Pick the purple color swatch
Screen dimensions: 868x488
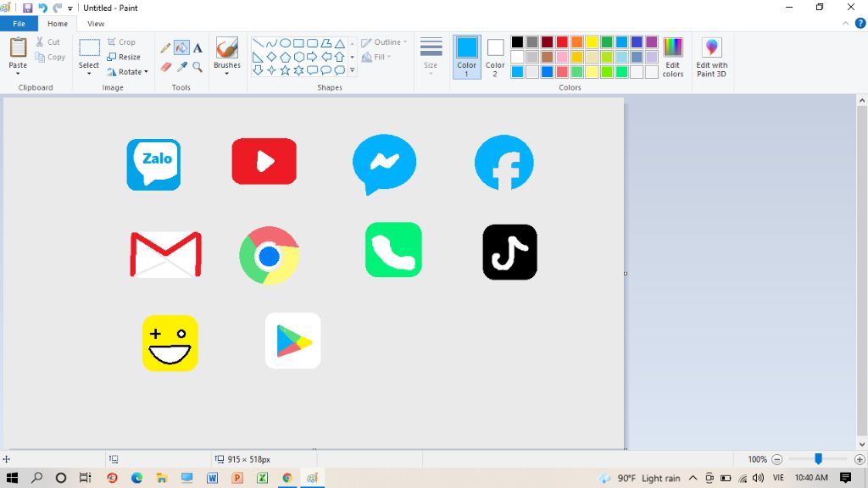coord(652,42)
